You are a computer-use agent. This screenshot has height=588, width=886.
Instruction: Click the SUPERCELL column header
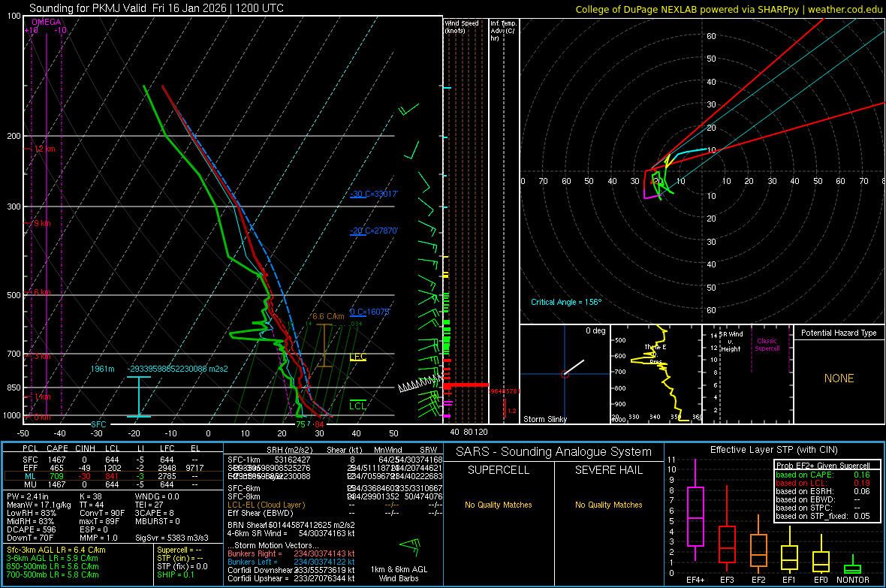tap(499, 470)
